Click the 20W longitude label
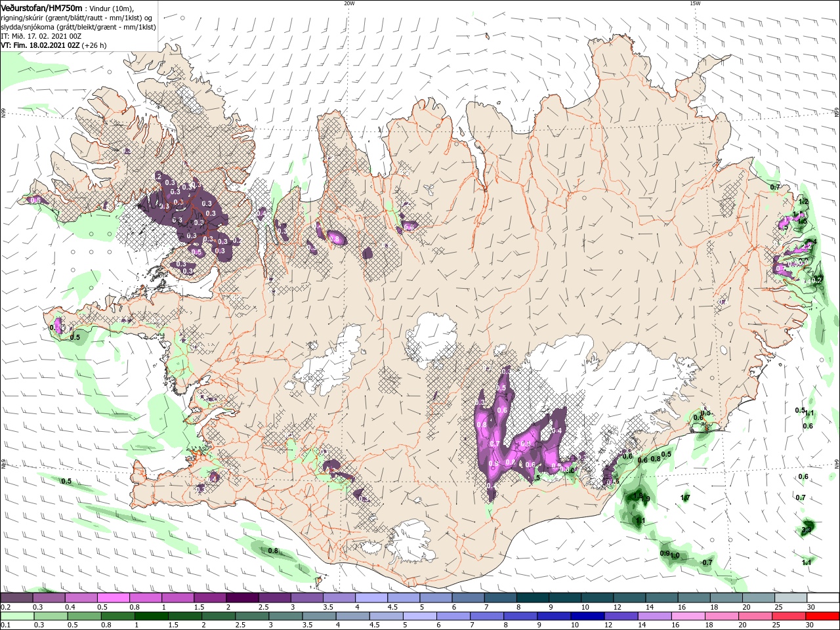 click(x=349, y=3)
